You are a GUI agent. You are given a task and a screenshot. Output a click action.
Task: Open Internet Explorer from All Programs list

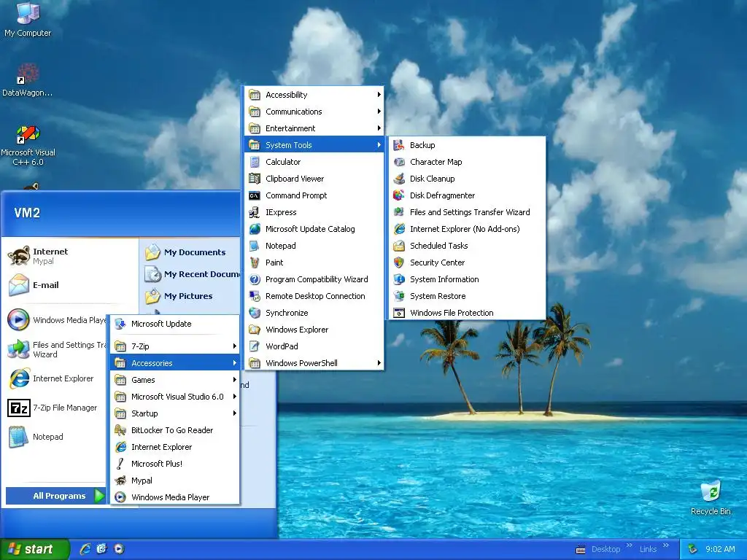(174, 447)
